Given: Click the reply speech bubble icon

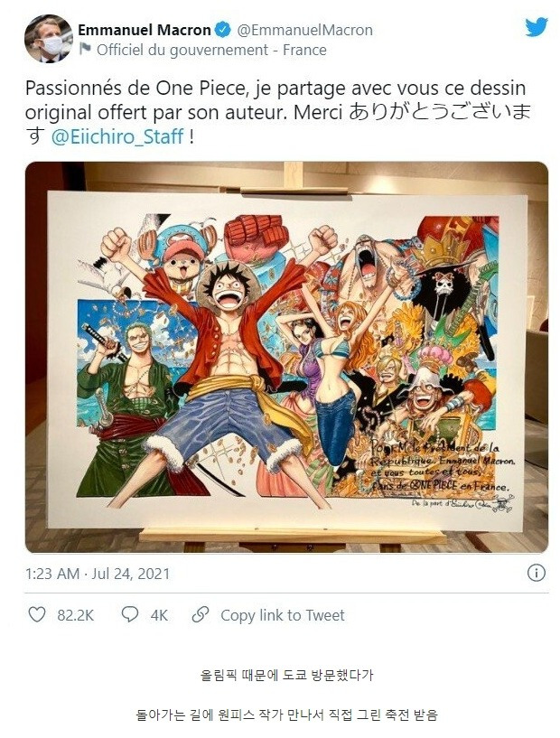Looking at the screenshot, I should click(x=130, y=615).
